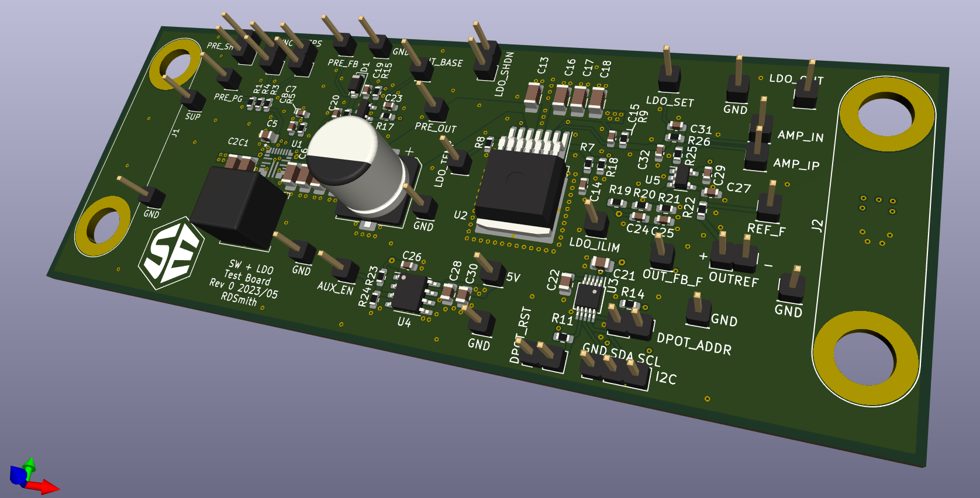The height and width of the screenshot is (498, 980).
Task: Click the 5V silkscreen label
Action: [513, 277]
